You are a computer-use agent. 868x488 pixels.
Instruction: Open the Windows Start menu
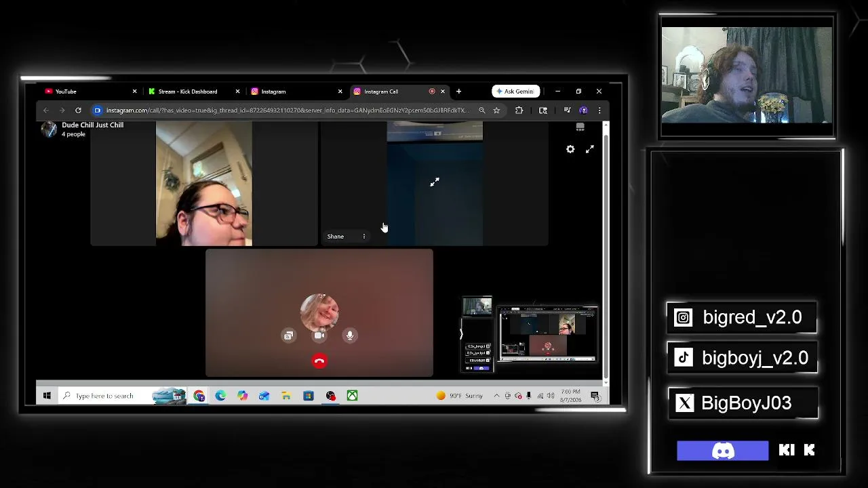coord(47,396)
